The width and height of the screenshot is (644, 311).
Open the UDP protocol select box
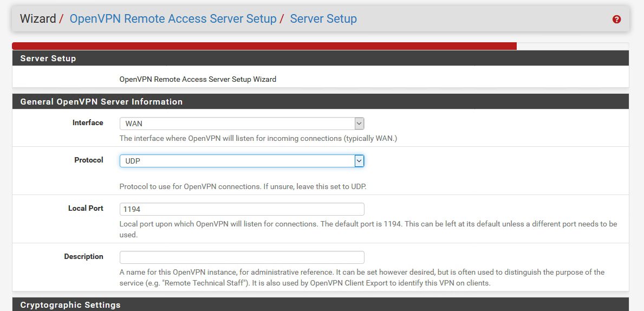click(x=242, y=161)
